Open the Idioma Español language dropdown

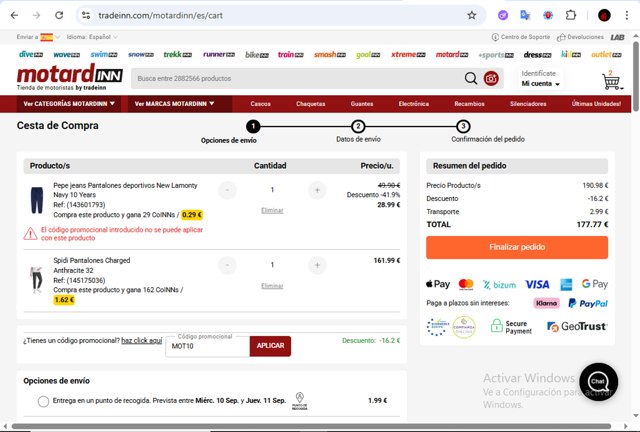pos(92,37)
